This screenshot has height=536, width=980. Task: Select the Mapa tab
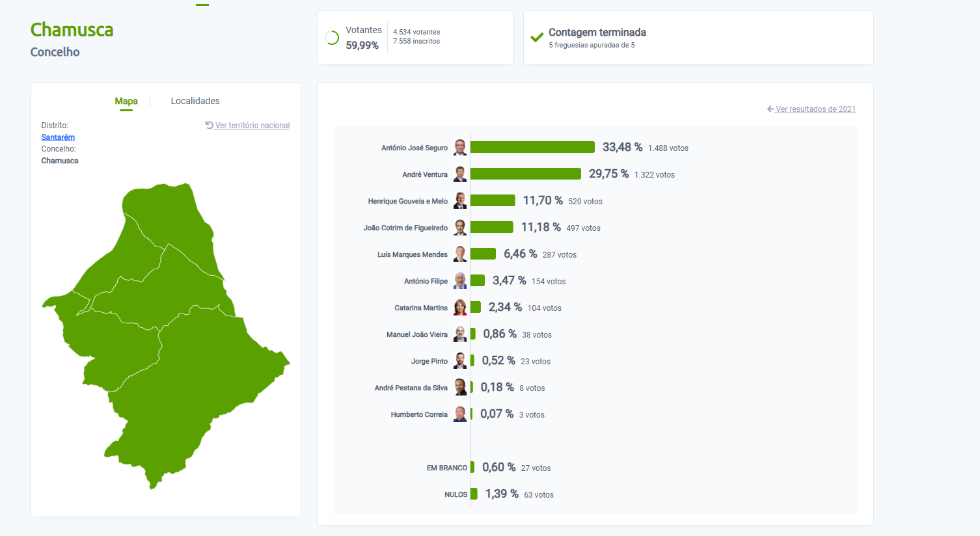click(126, 101)
